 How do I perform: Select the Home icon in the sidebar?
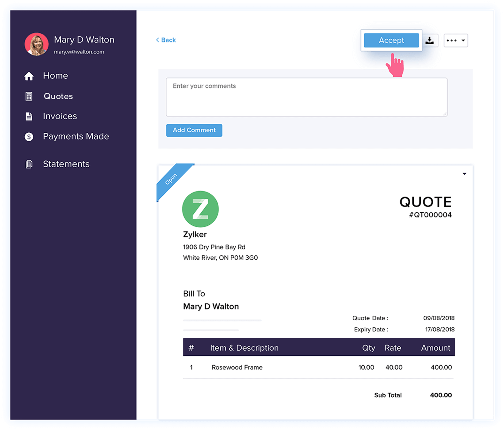click(29, 76)
